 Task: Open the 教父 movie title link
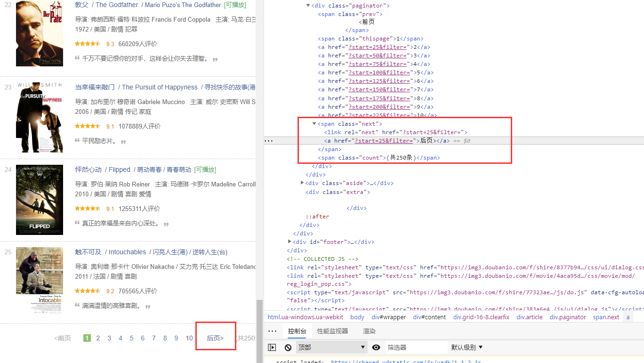click(81, 5)
